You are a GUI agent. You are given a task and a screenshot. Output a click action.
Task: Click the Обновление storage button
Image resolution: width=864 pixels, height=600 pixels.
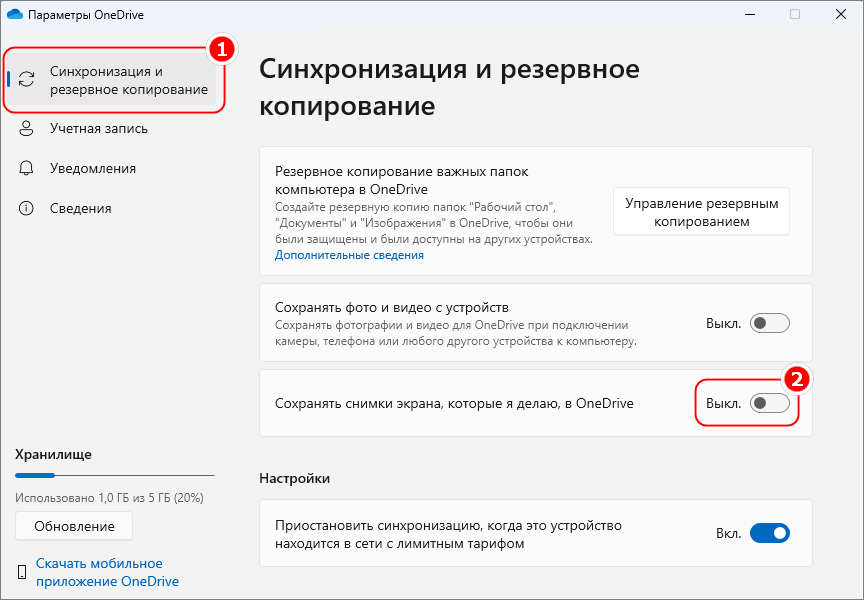click(74, 526)
